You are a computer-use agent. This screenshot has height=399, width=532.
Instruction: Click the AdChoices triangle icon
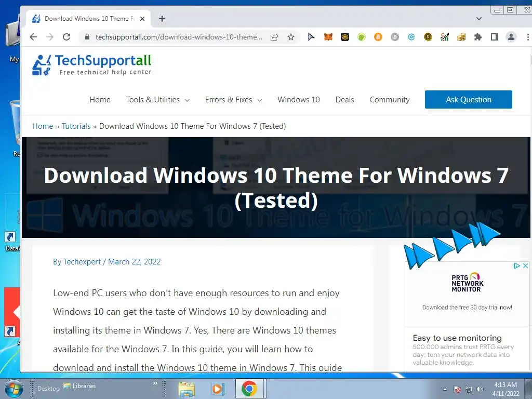(x=517, y=265)
